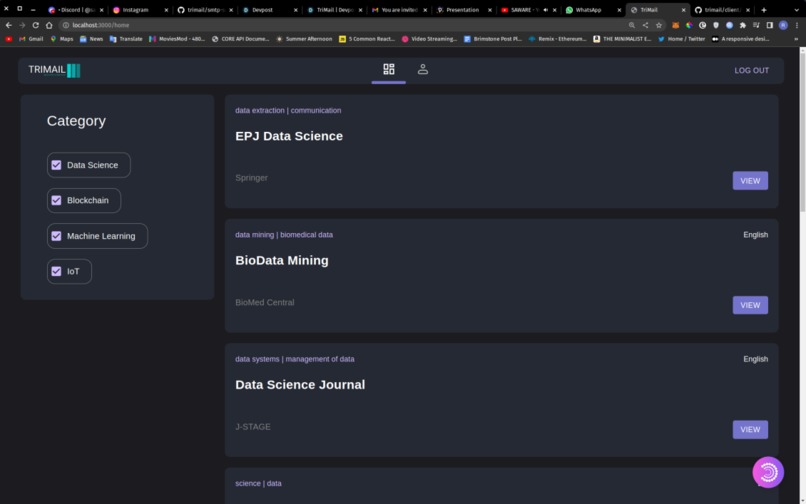The height and width of the screenshot is (504, 806).
Task: Click the TRIMAIL logo
Action: click(54, 70)
